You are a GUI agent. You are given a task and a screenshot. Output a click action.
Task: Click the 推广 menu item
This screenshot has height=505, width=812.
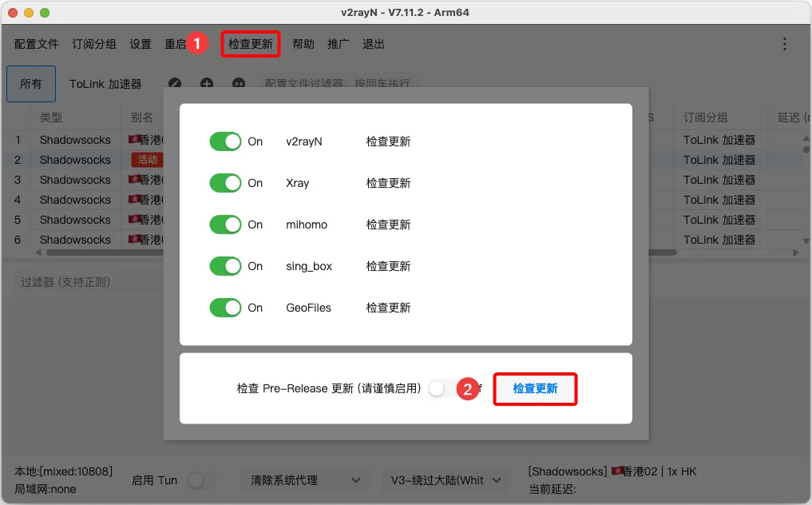(x=339, y=44)
